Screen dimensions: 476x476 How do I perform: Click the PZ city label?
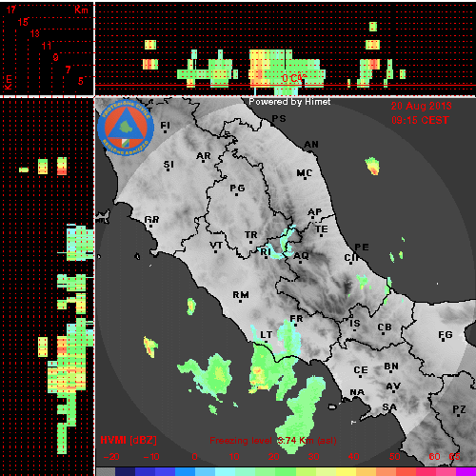(459, 409)
